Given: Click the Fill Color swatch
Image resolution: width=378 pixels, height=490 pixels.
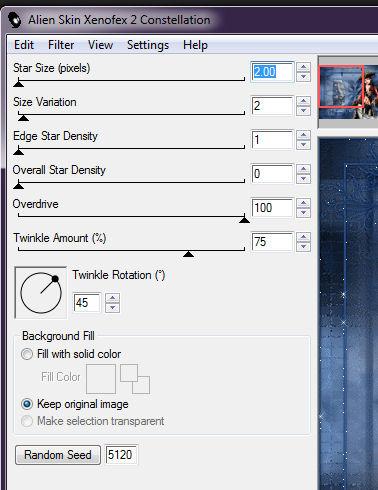Looking at the screenshot, I should click(101, 379).
